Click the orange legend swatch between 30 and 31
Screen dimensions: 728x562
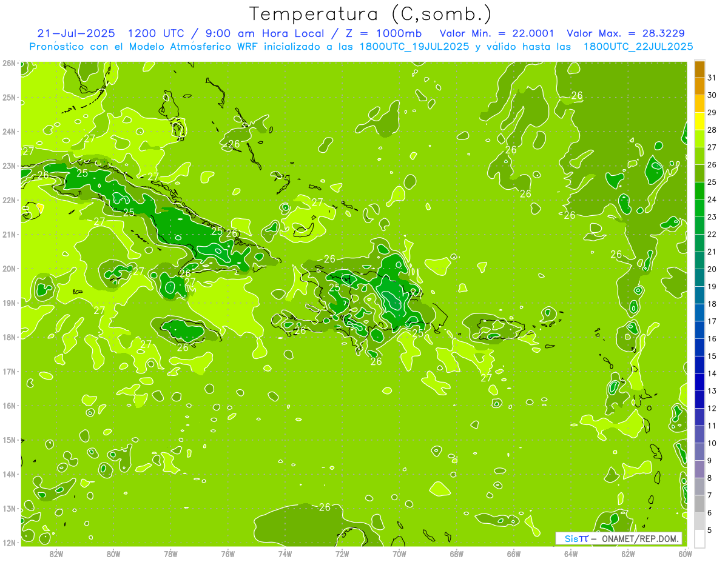(x=699, y=86)
